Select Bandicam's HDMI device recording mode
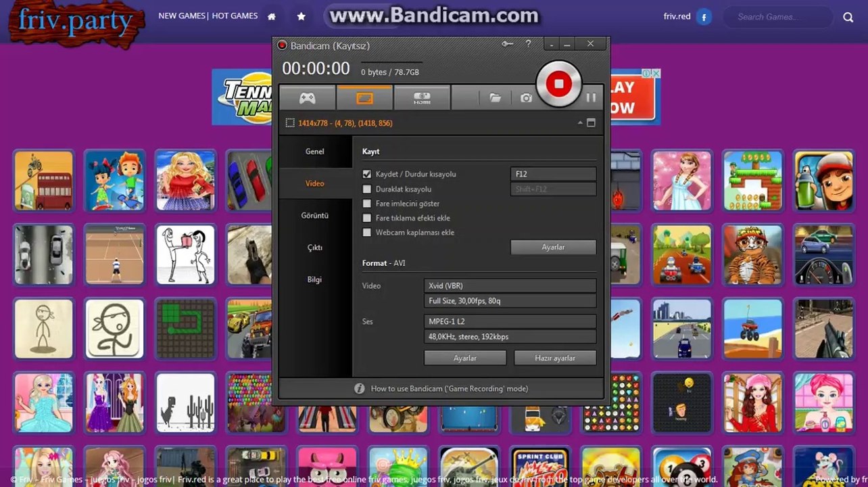Screen dimensions: 868x487 pyautogui.click(x=422, y=98)
